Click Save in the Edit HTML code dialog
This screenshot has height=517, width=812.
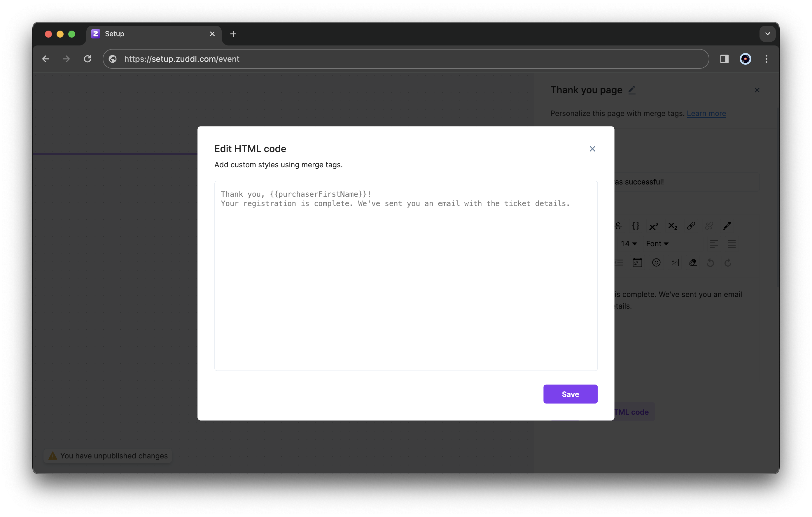coord(570,394)
